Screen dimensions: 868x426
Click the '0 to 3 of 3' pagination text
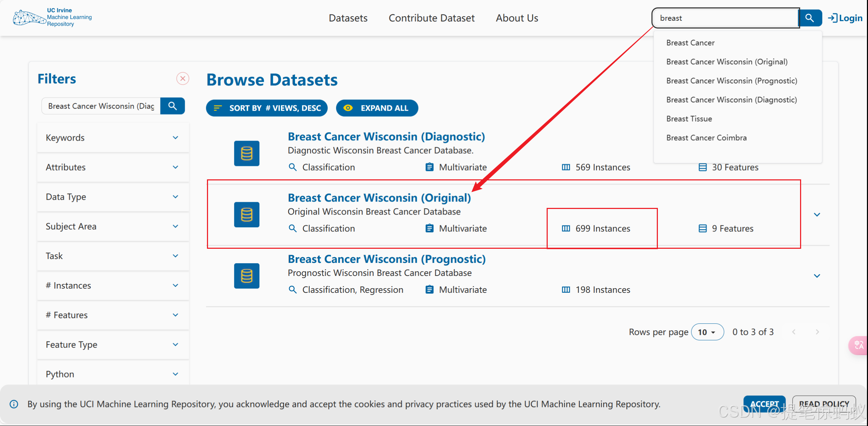click(x=753, y=332)
